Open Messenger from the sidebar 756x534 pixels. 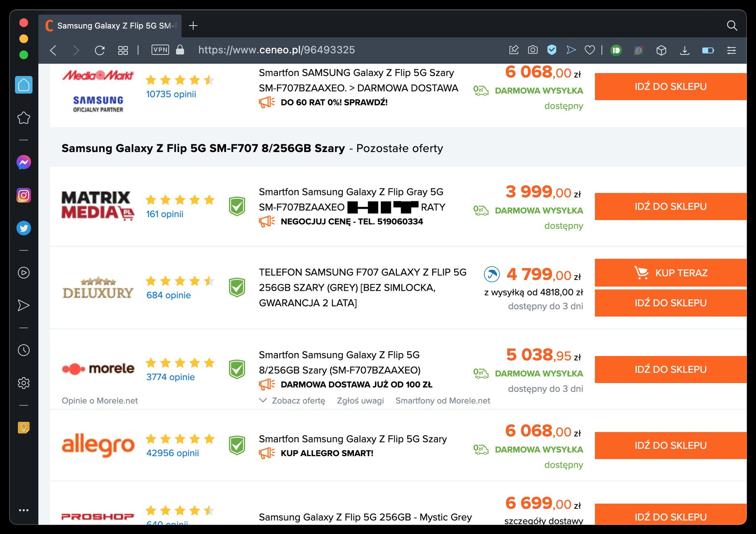pos(24,162)
